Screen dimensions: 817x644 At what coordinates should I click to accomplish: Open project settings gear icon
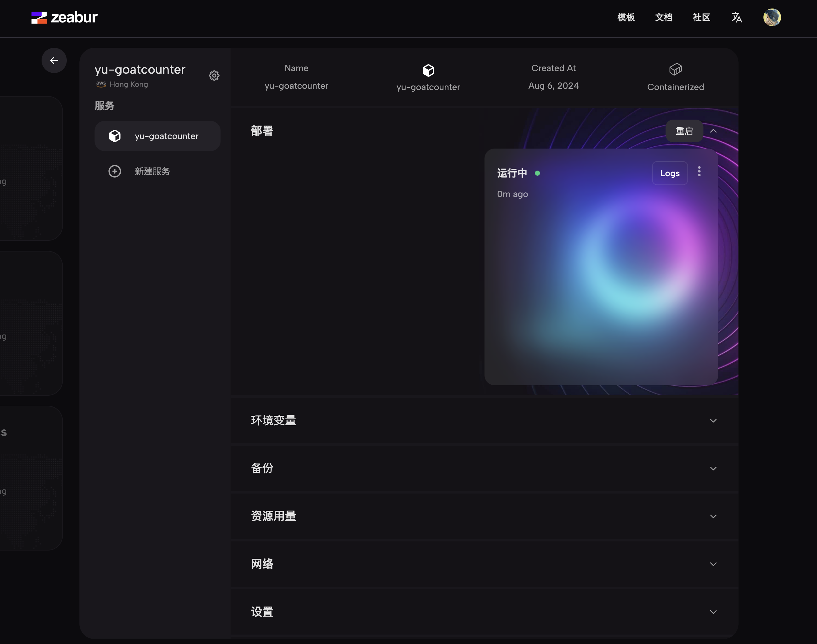coord(214,76)
